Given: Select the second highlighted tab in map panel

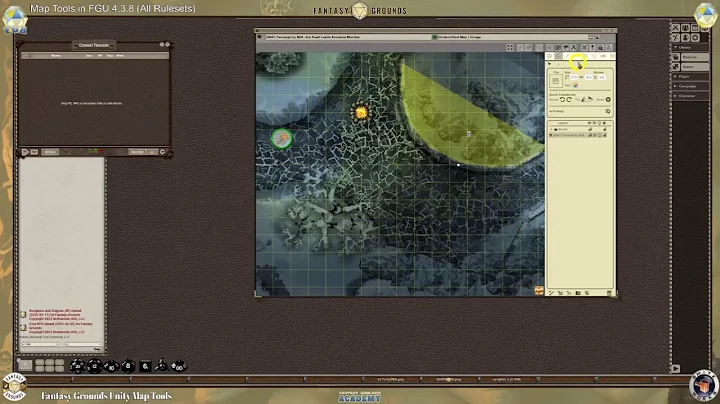Looking at the screenshot, I should click(558, 56).
